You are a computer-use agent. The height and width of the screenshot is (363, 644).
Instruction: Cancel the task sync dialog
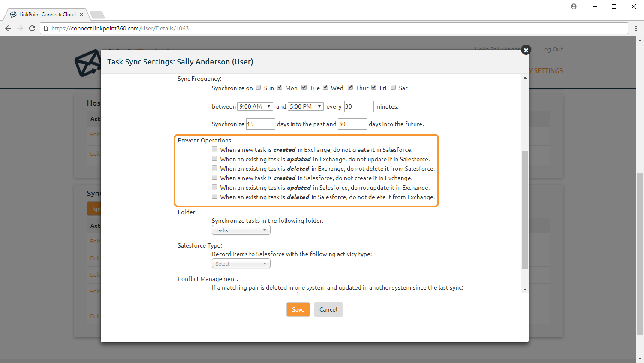(328, 309)
